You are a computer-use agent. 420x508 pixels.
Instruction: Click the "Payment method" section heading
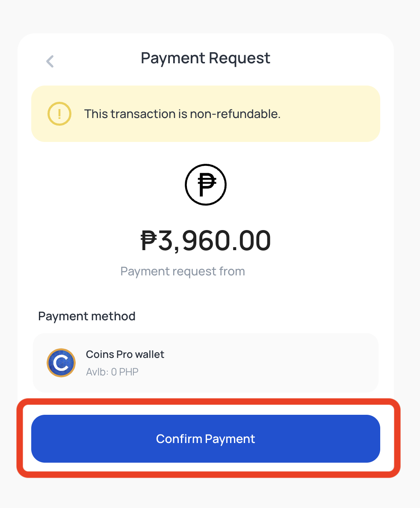coord(87,316)
